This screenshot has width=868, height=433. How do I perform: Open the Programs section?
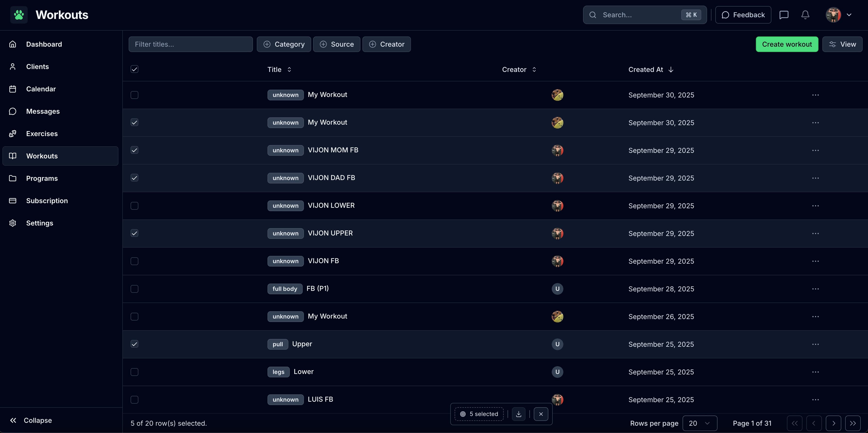pos(42,178)
